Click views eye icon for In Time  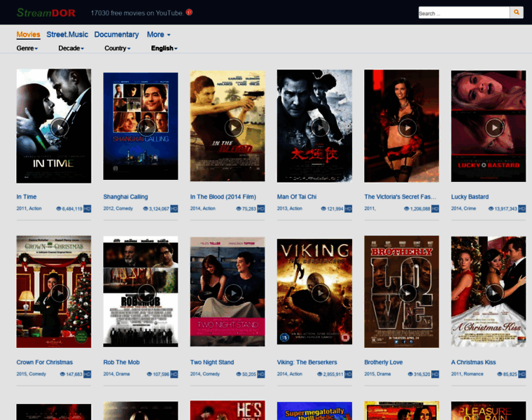pyautogui.click(x=59, y=209)
